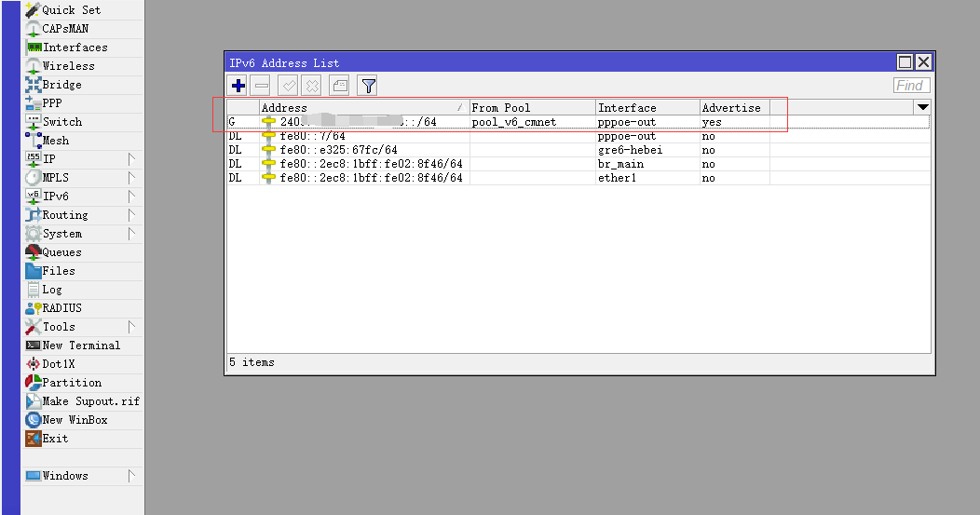Open the column selection dropdown arrow

coord(922,107)
